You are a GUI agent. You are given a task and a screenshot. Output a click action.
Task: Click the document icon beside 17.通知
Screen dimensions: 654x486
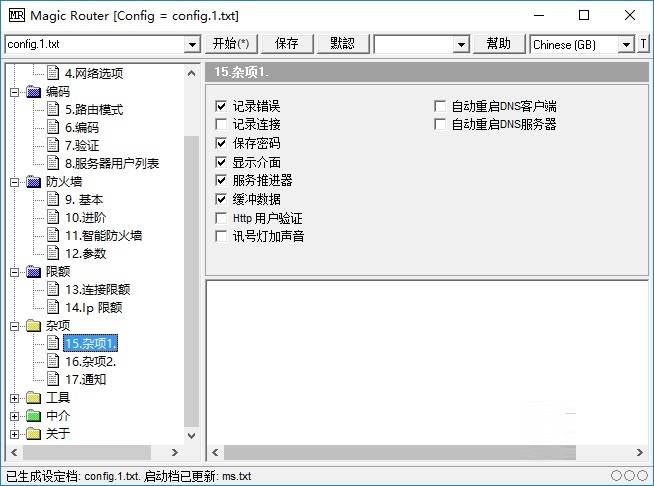(53, 378)
